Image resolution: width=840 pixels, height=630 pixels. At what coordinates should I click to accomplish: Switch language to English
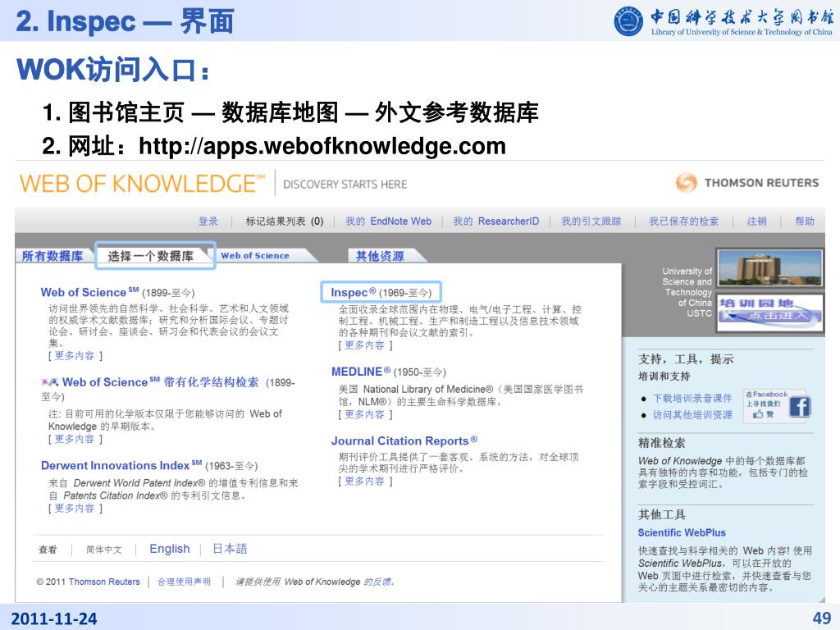(169, 549)
